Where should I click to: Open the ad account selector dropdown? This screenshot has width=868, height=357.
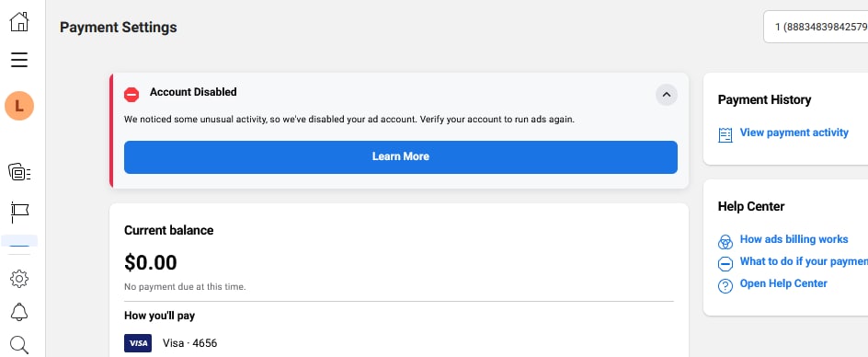(816, 27)
